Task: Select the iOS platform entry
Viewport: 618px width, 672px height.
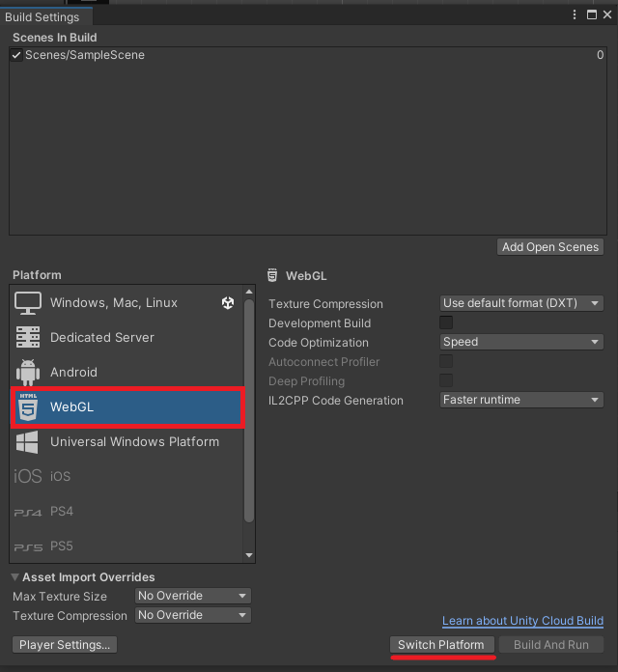Action: [126, 476]
